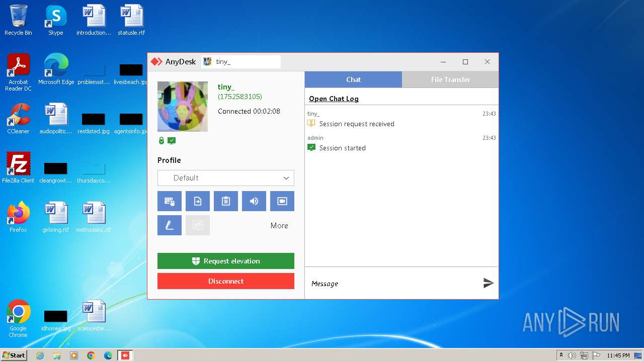The width and height of the screenshot is (644, 362).
Task: Click 'Session started' chat message
Action: tap(343, 148)
